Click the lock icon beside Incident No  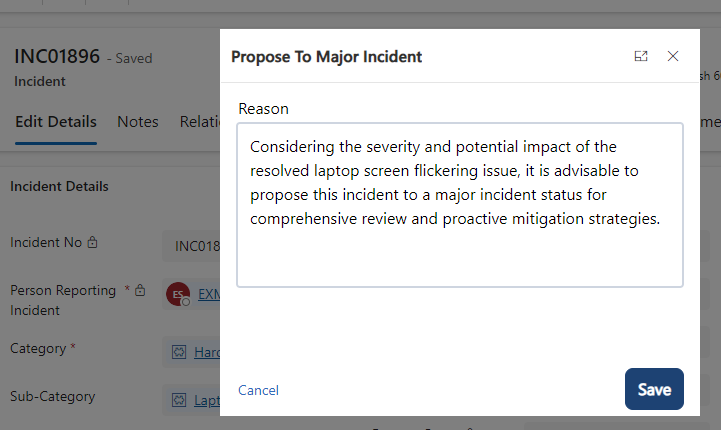[93, 242]
